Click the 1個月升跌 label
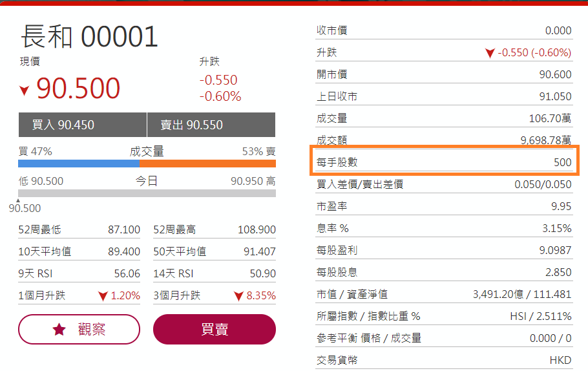The height and width of the screenshot is (371, 588). pyautogui.click(x=42, y=295)
